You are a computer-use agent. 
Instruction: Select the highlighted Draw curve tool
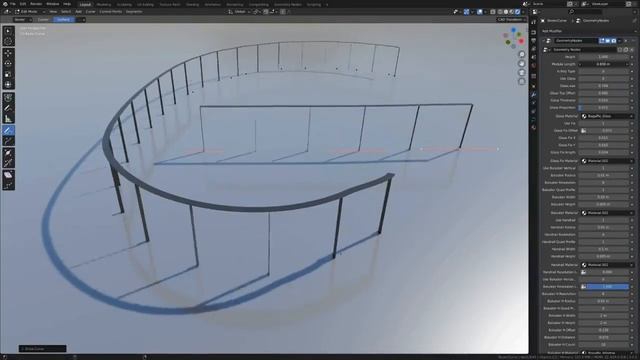pyautogui.click(x=8, y=131)
